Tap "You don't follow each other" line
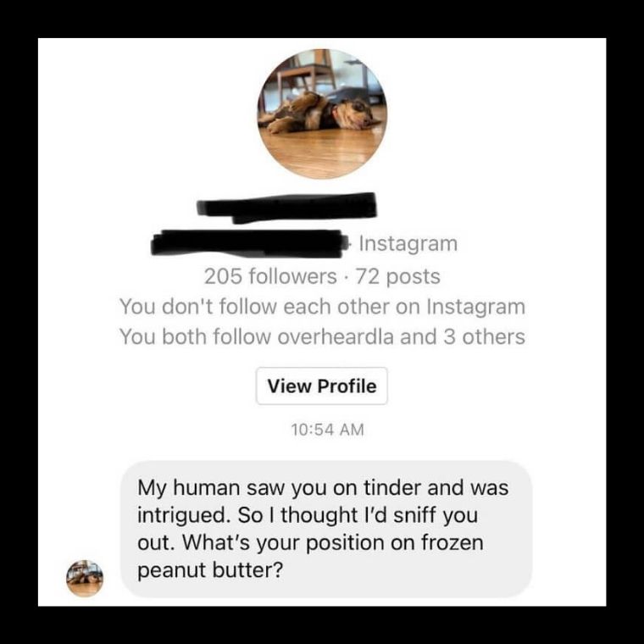 pos(322,307)
